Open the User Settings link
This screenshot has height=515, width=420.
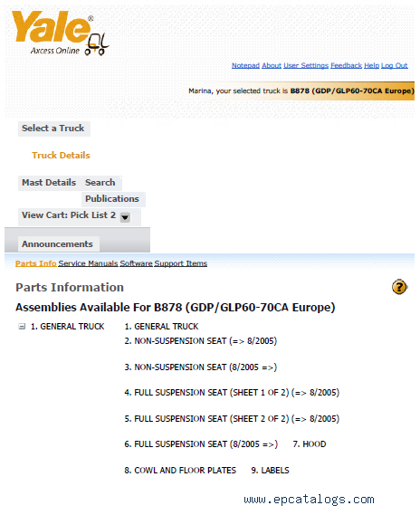point(306,66)
